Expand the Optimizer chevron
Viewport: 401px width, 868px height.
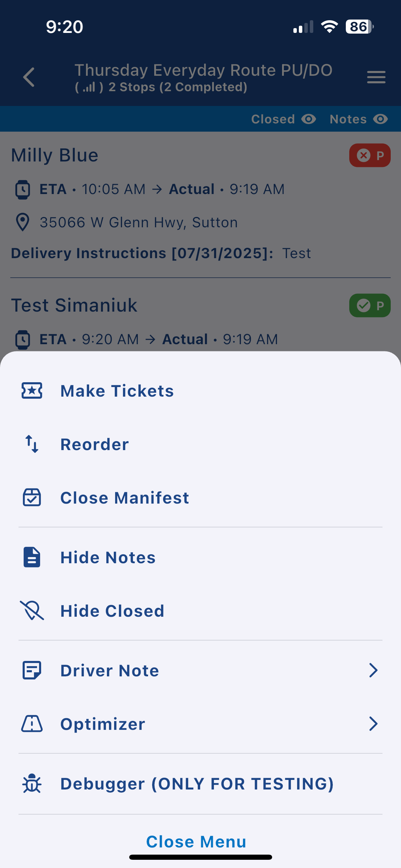tap(373, 724)
